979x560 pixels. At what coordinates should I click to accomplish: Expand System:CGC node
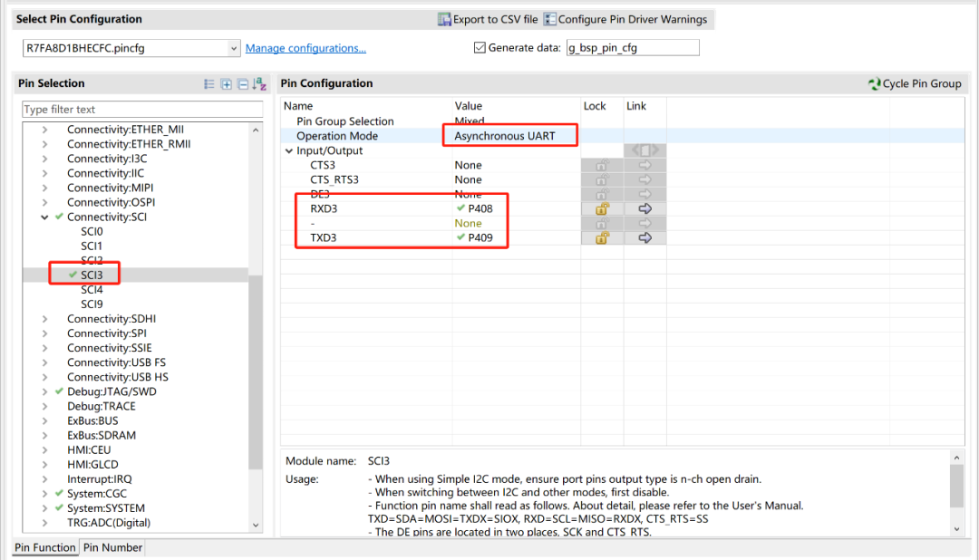pyautogui.click(x=44, y=494)
